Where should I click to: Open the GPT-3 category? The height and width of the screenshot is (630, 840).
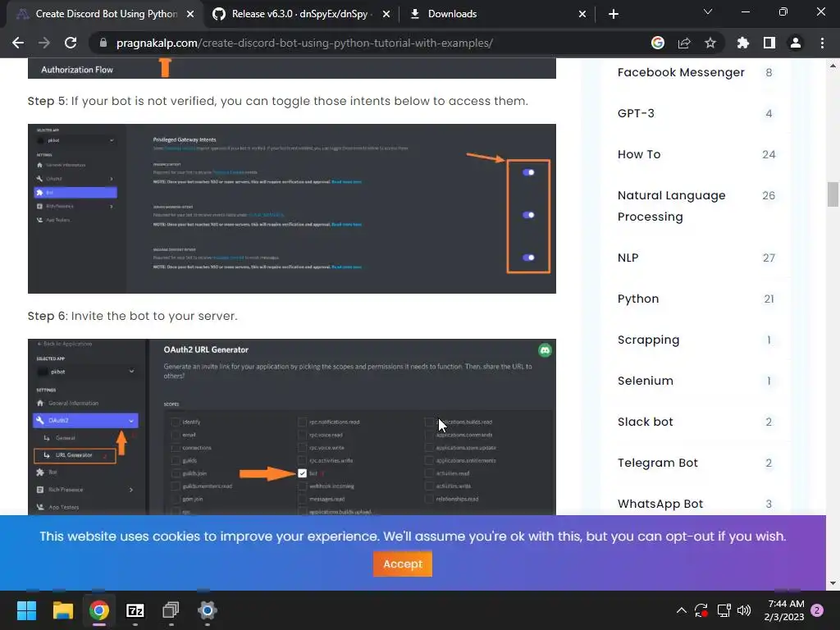(636, 113)
